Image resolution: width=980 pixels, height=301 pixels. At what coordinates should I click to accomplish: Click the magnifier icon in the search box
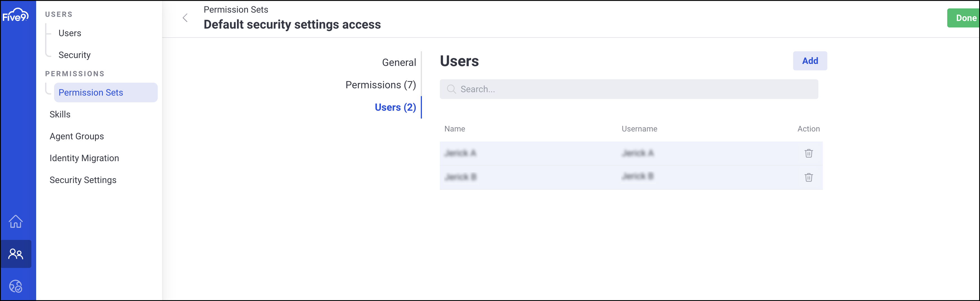click(451, 89)
